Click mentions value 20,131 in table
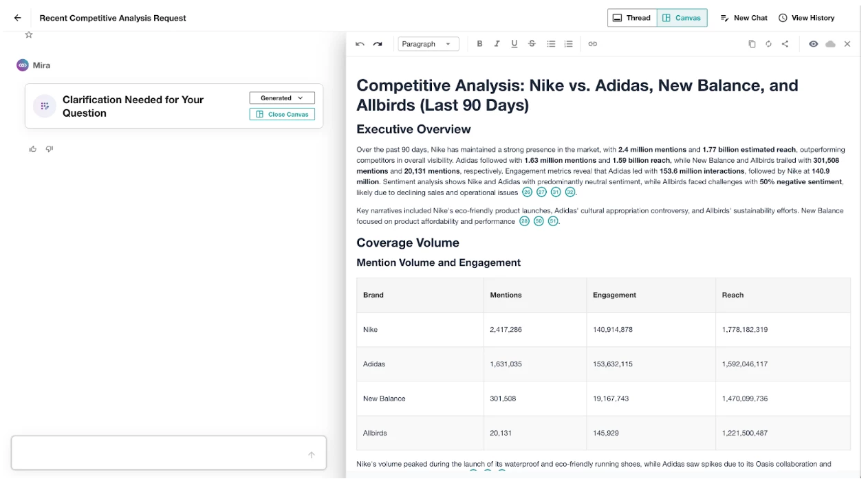Image resolution: width=868 pixels, height=481 pixels. [501, 433]
